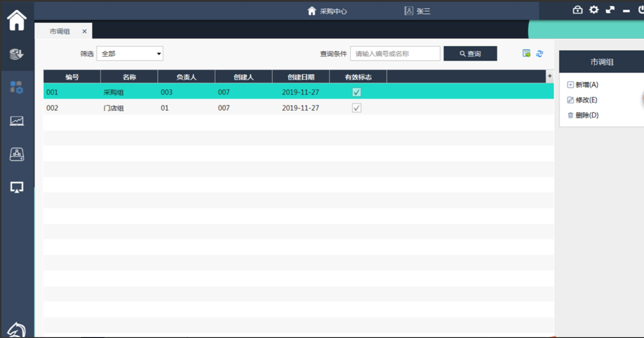This screenshot has height=338, width=644.
Task: Close the 市调组 tab
Action: [x=84, y=32]
